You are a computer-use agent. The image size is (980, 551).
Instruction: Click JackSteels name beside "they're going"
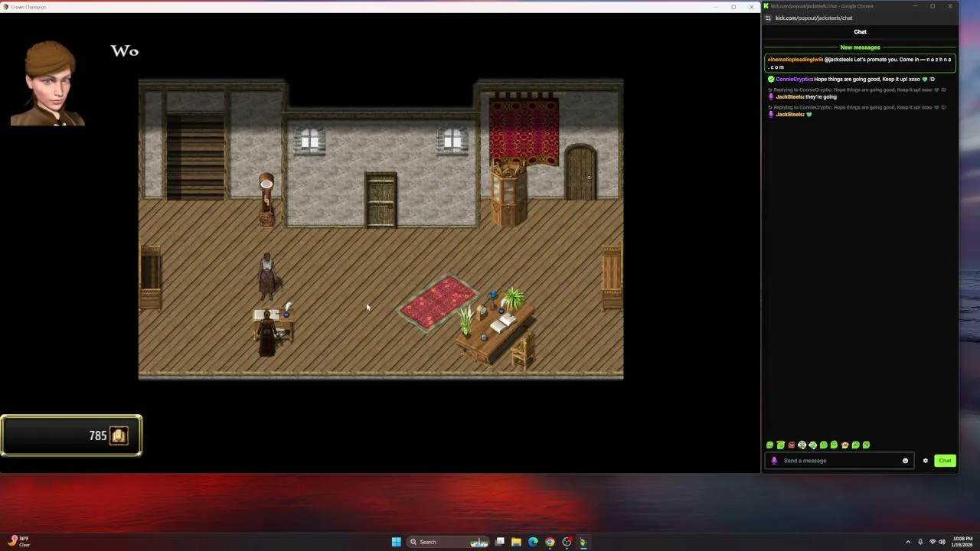pyautogui.click(x=789, y=96)
